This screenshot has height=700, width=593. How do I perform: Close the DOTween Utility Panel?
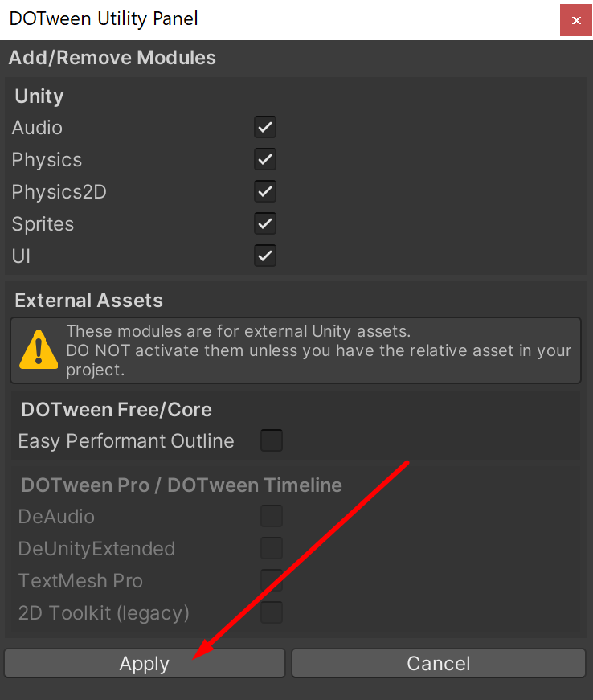click(x=575, y=20)
